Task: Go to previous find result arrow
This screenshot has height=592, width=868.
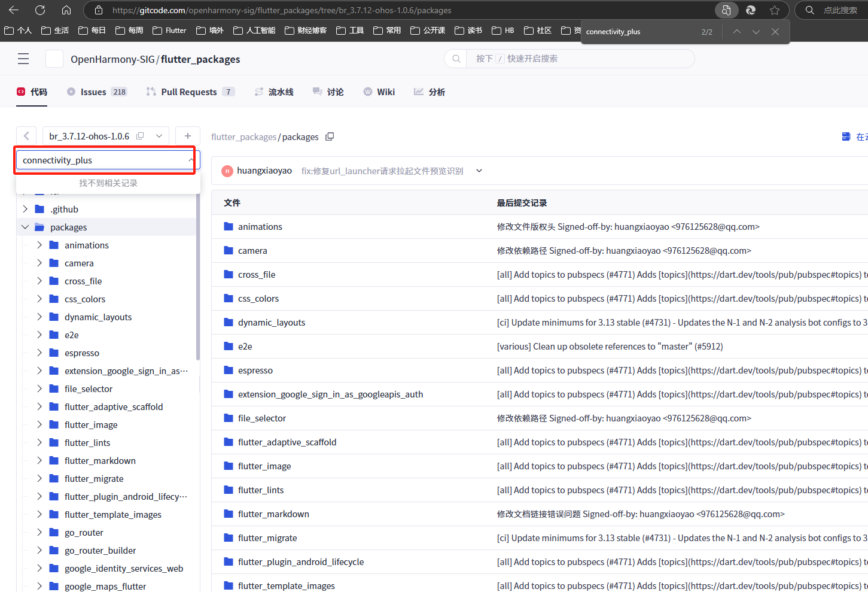Action: click(737, 32)
